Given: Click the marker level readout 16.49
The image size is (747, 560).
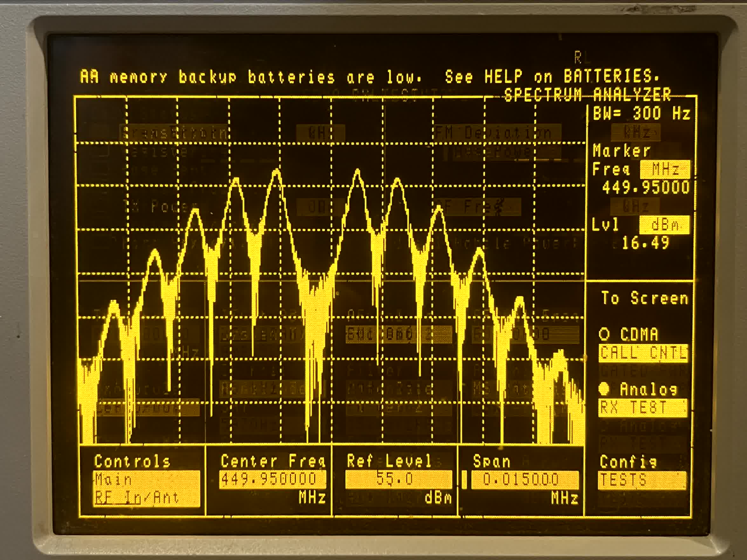Looking at the screenshot, I should (645, 243).
